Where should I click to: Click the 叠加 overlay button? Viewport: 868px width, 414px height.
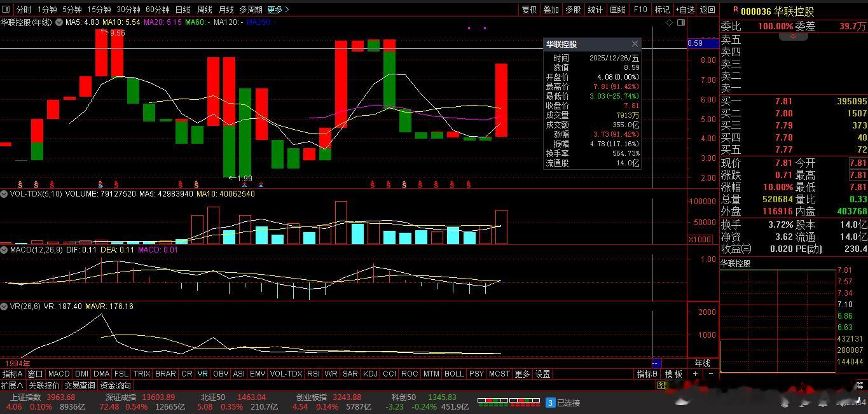click(x=551, y=10)
